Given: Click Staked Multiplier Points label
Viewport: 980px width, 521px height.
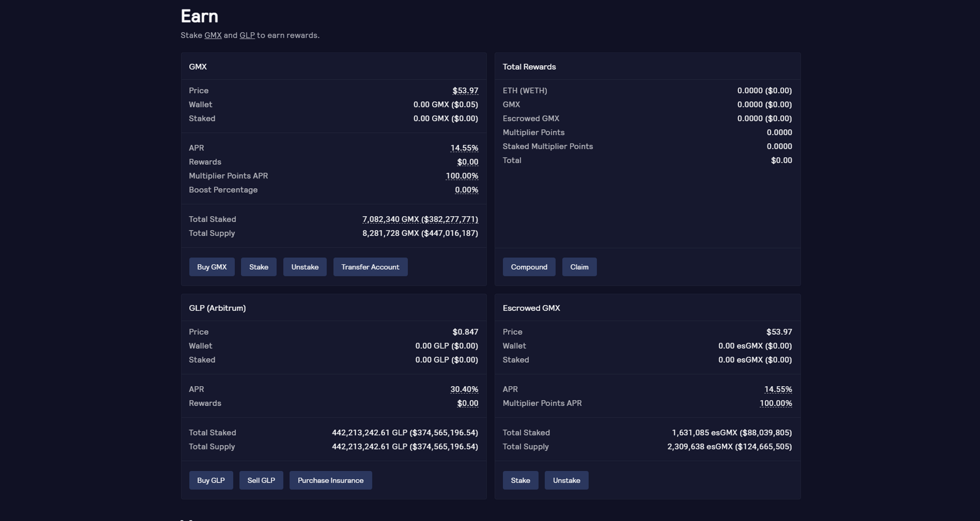Looking at the screenshot, I should (x=548, y=147).
